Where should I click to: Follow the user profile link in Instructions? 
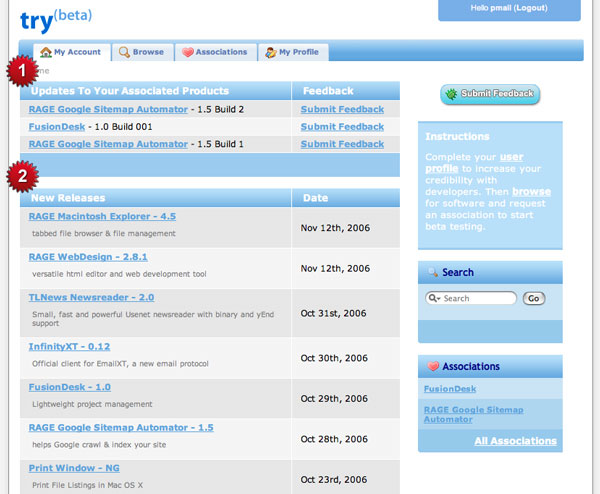[x=474, y=163]
